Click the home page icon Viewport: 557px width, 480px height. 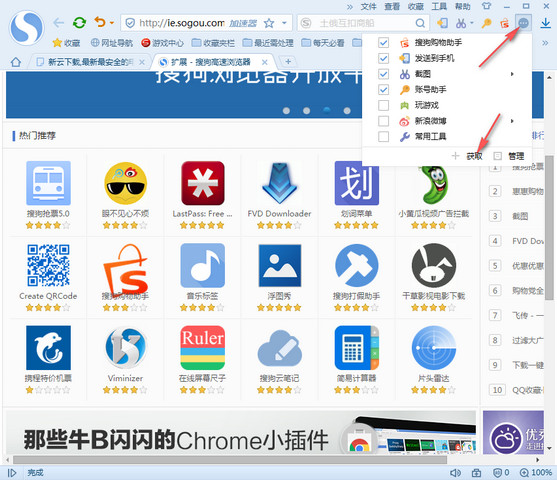tap(16, 62)
